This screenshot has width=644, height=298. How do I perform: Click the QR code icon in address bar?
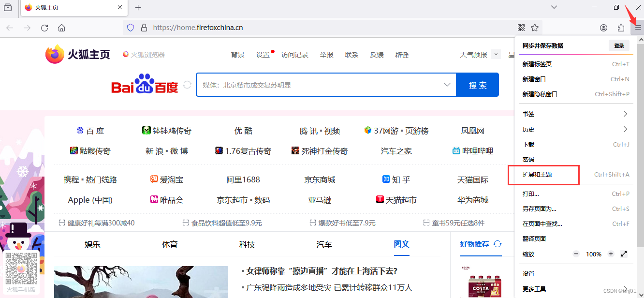click(521, 28)
